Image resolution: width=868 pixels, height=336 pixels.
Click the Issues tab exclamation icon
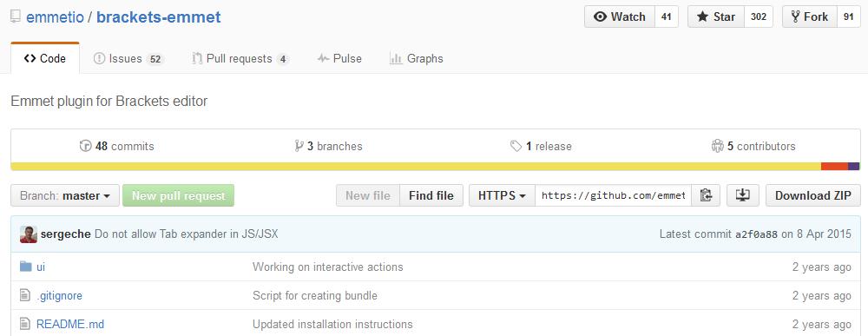point(100,58)
